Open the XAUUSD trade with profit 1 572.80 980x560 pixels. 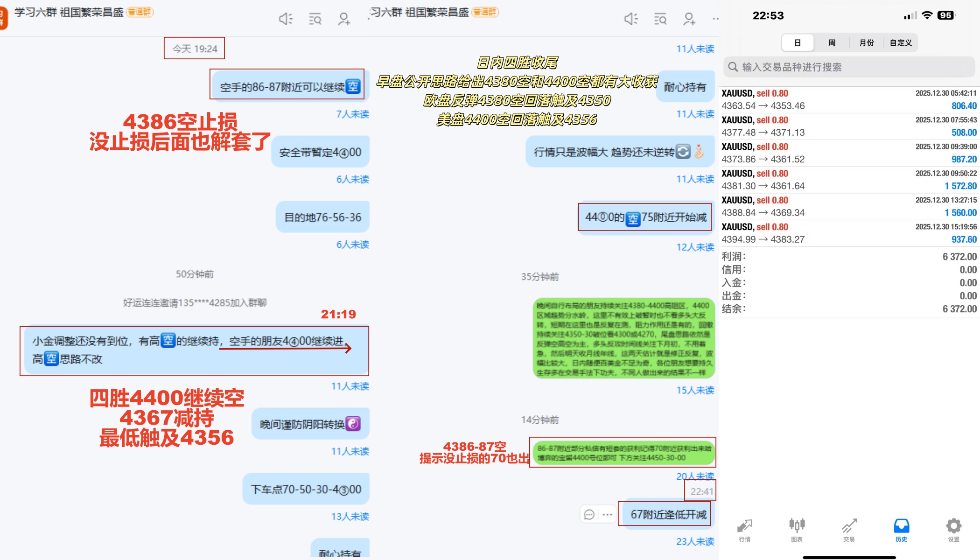pos(849,180)
